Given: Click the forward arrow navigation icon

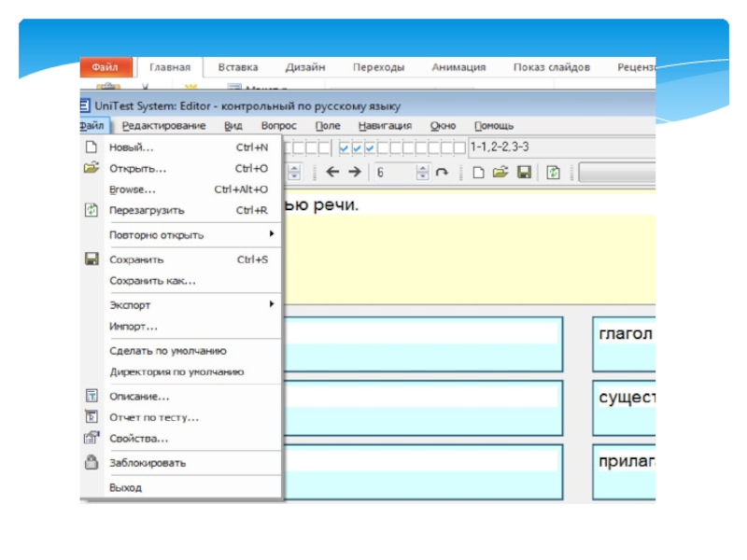Looking at the screenshot, I should pyautogui.click(x=354, y=173).
